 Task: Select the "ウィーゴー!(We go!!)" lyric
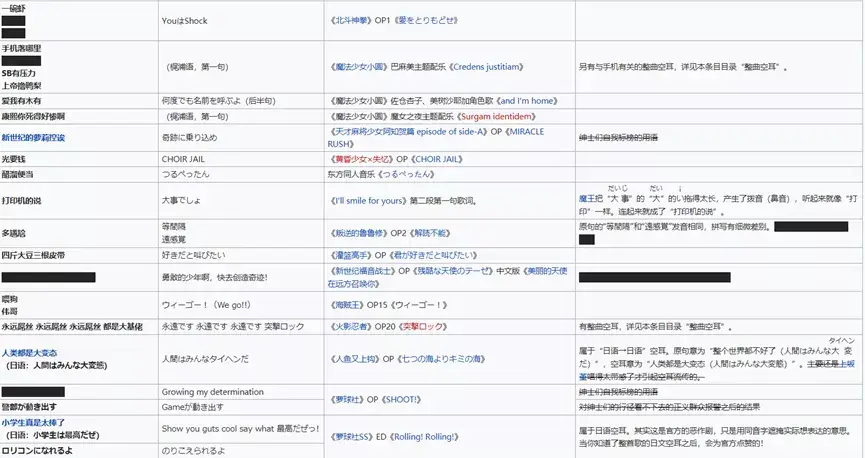[205, 305]
